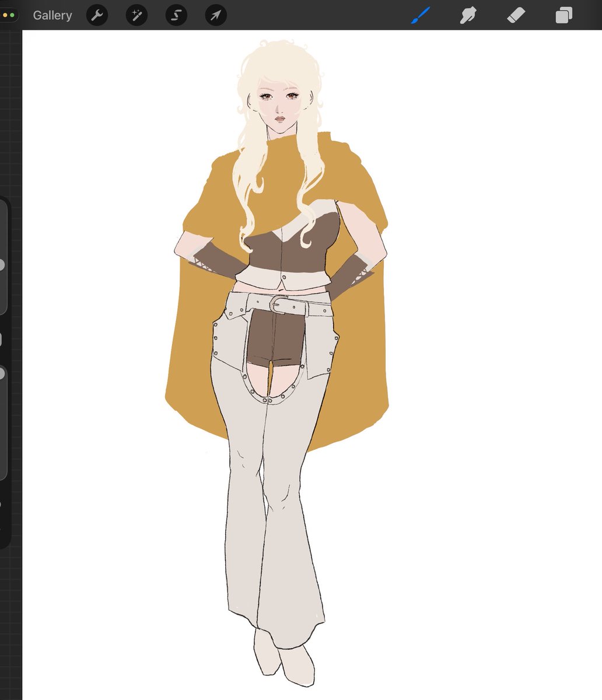Viewport: 602px width, 700px height.
Task: Click the brush size slider in sidebar
Action: [x=2, y=257]
